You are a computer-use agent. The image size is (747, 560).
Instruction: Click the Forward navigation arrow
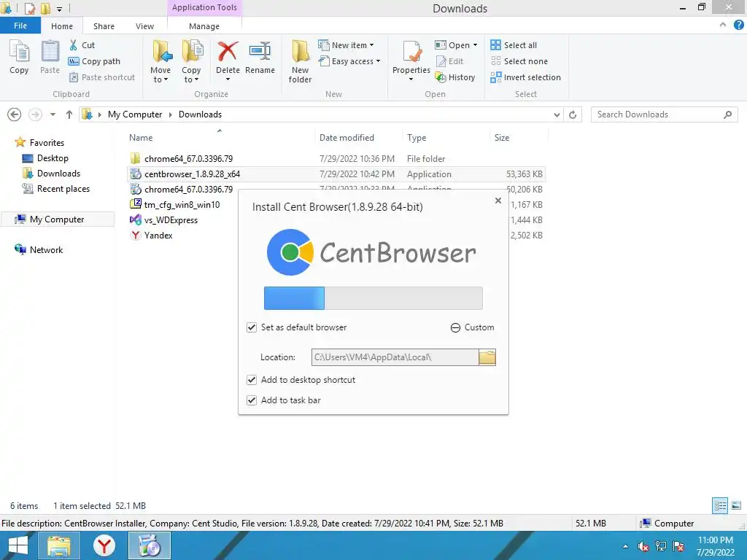[35, 114]
